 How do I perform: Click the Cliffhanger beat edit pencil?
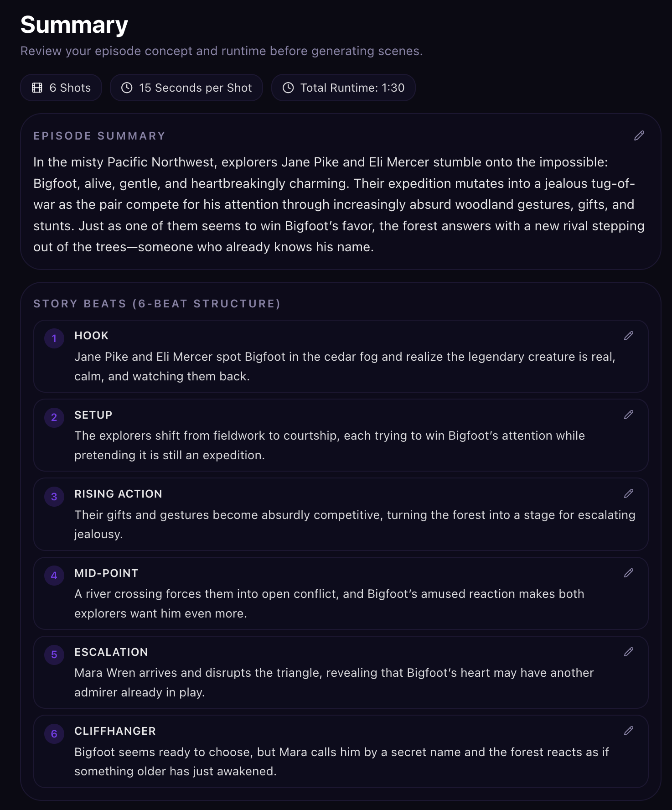pos(629,731)
